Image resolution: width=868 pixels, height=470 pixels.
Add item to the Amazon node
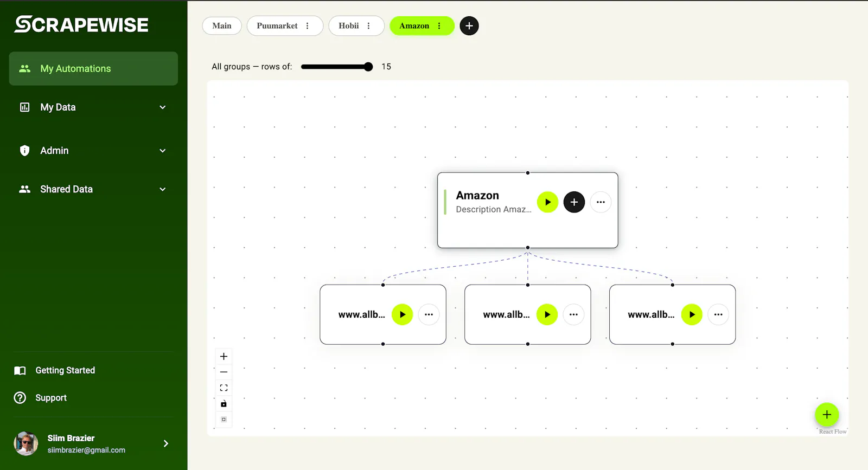point(574,202)
